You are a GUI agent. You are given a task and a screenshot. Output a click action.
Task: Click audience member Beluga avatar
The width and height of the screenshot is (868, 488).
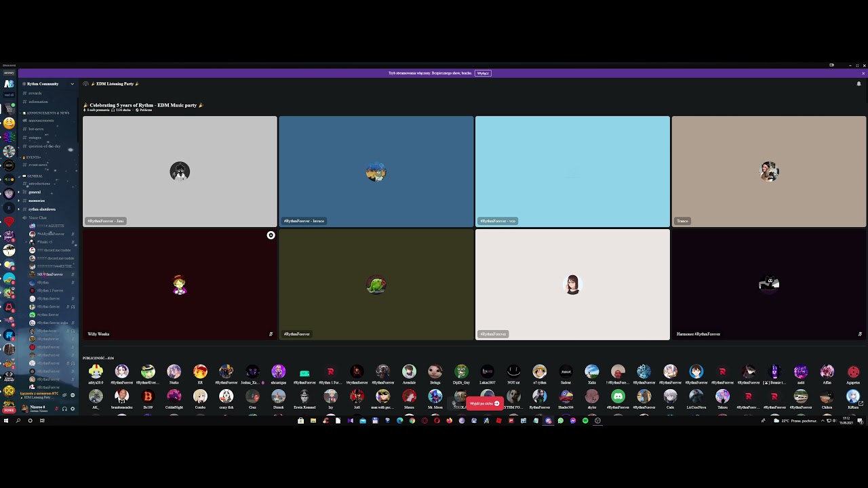(x=435, y=371)
